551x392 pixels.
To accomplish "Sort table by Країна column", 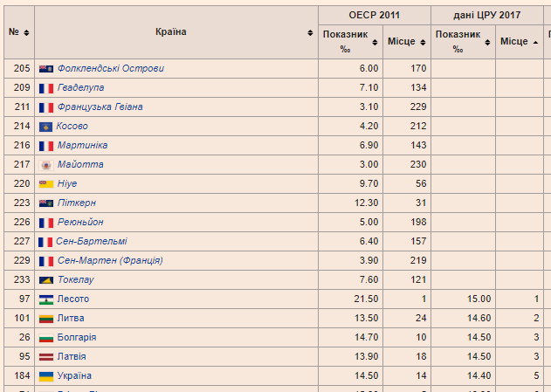I will coord(175,32).
